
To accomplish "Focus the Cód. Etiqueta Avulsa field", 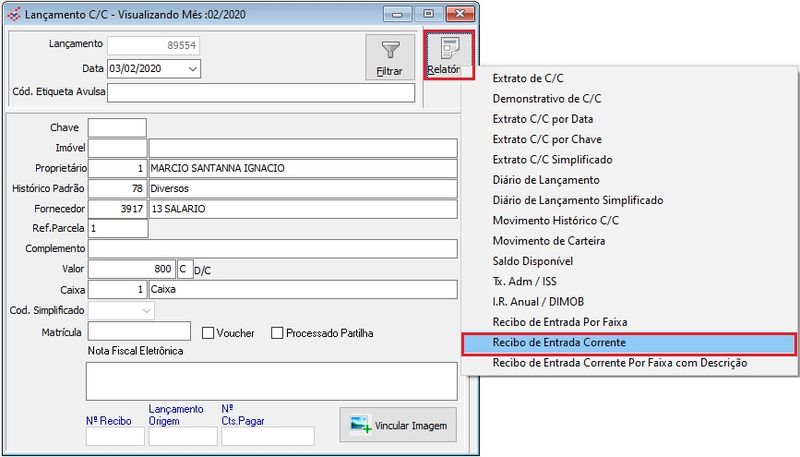I will coord(260,93).
